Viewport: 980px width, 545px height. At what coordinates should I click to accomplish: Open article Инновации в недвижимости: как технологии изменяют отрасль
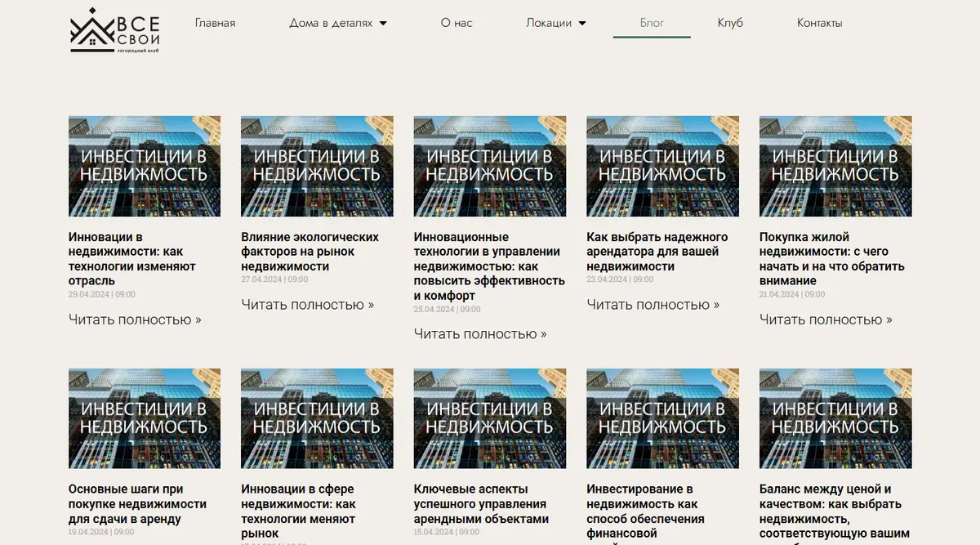pos(132,259)
